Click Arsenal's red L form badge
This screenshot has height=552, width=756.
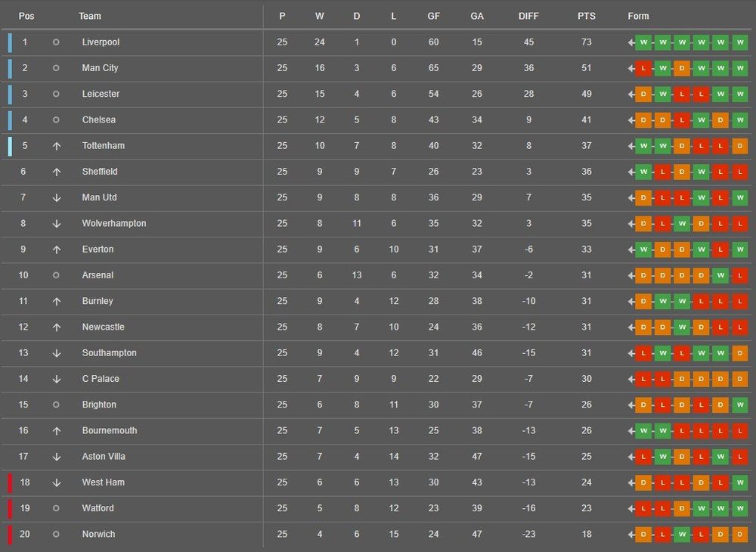pyautogui.click(x=740, y=275)
